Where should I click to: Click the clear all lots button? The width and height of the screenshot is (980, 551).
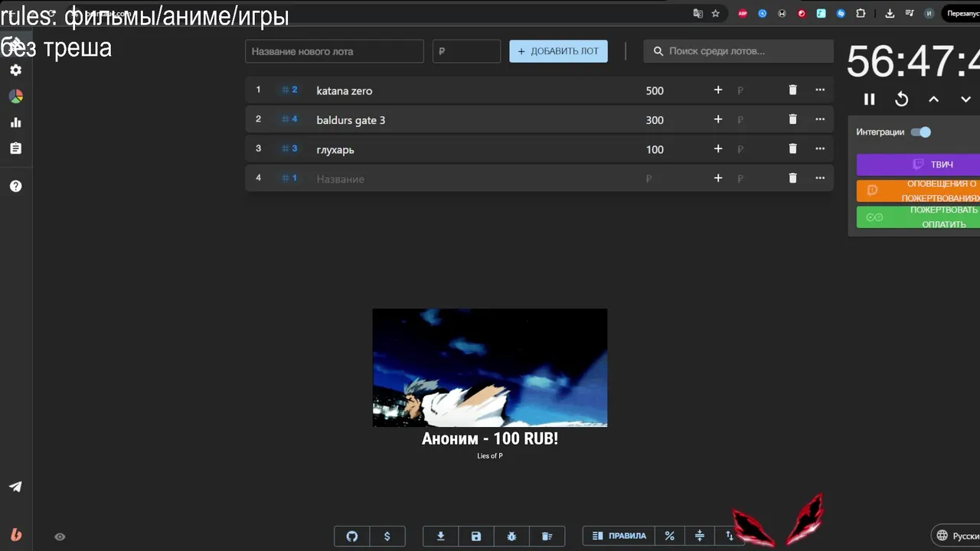pyautogui.click(x=547, y=536)
